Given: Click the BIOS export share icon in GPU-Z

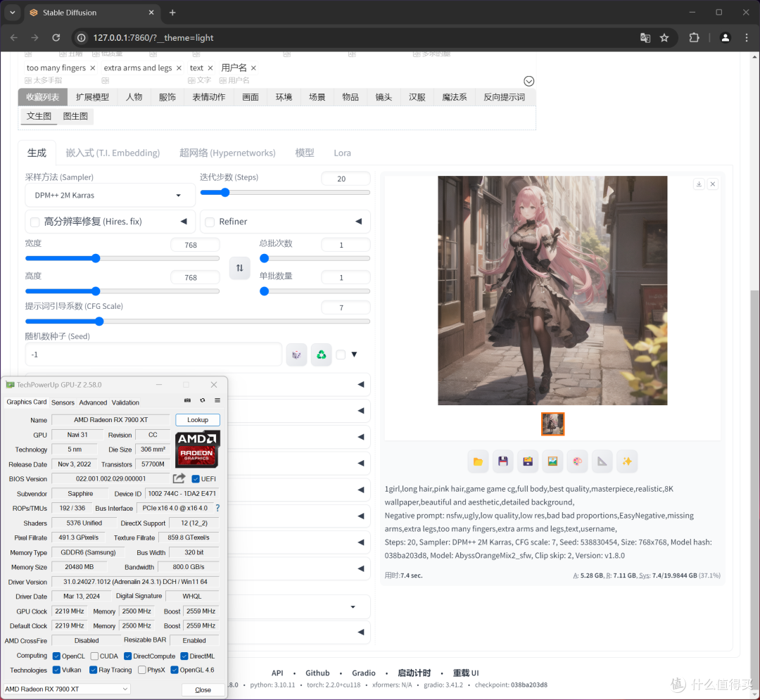Looking at the screenshot, I should pos(179,478).
